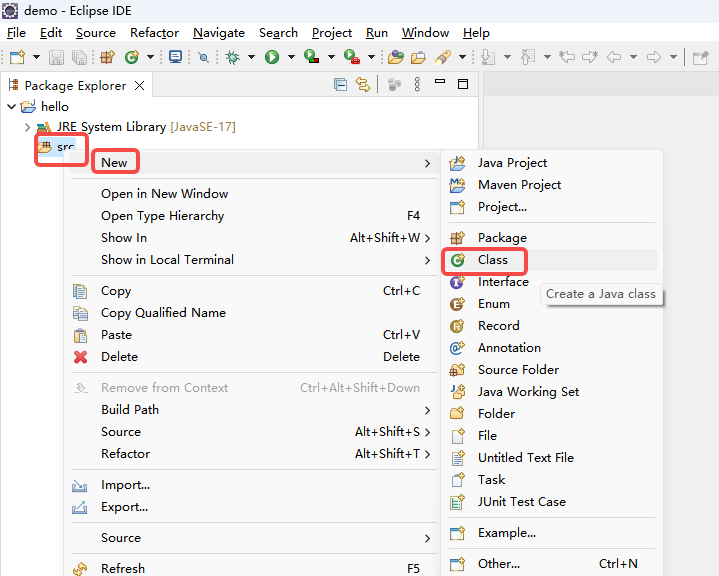Collapse the hello project tree node
Viewport: 719px width, 576px height.
click(x=11, y=107)
